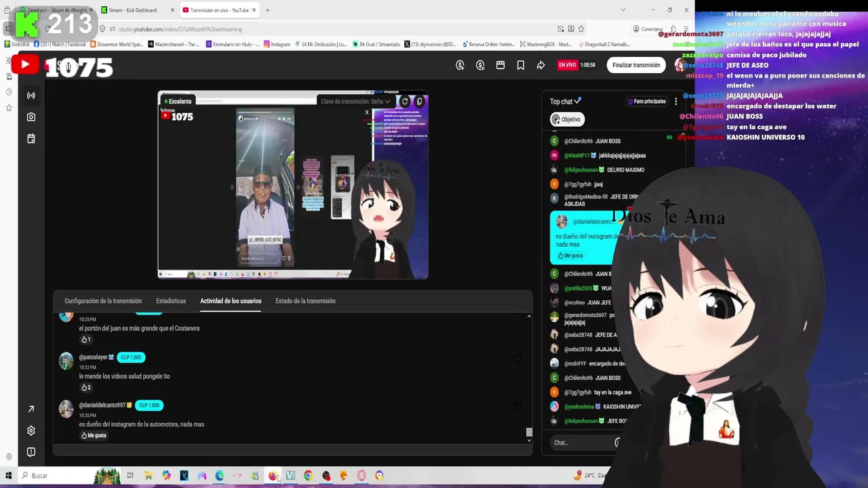The image size is (868, 488).
Task: Open File Explorer from the taskbar
Action: point(148,476)
